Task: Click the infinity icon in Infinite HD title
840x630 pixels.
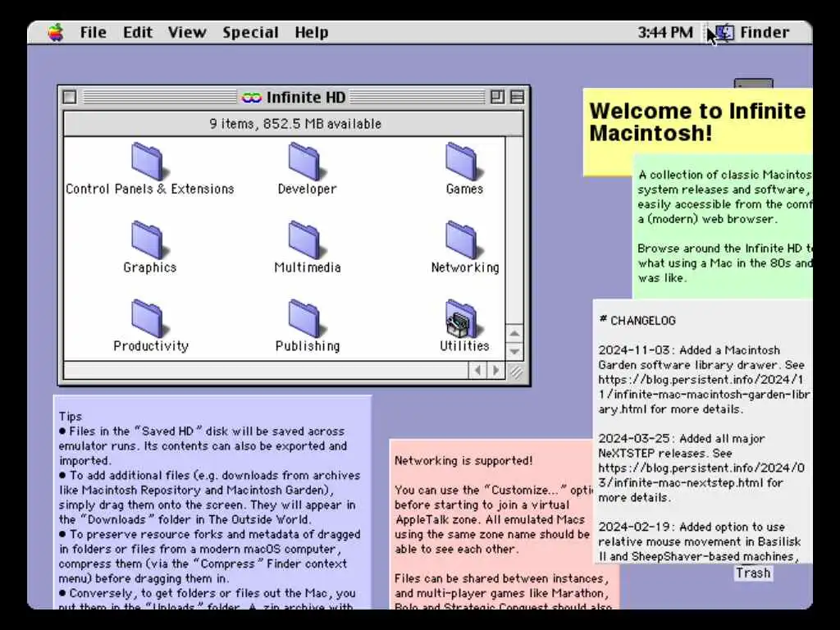Action: click(x=251, y=98)
